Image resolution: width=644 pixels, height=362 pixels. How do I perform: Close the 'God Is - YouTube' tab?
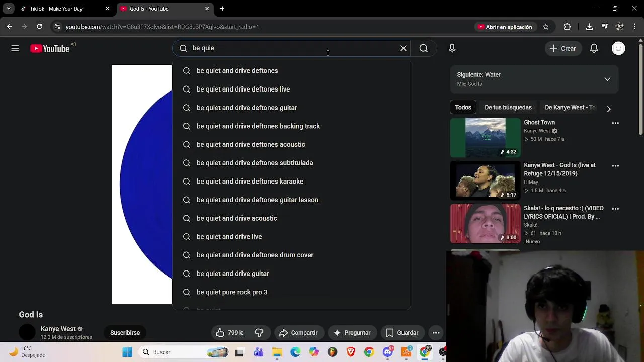[x=207, y=9]
